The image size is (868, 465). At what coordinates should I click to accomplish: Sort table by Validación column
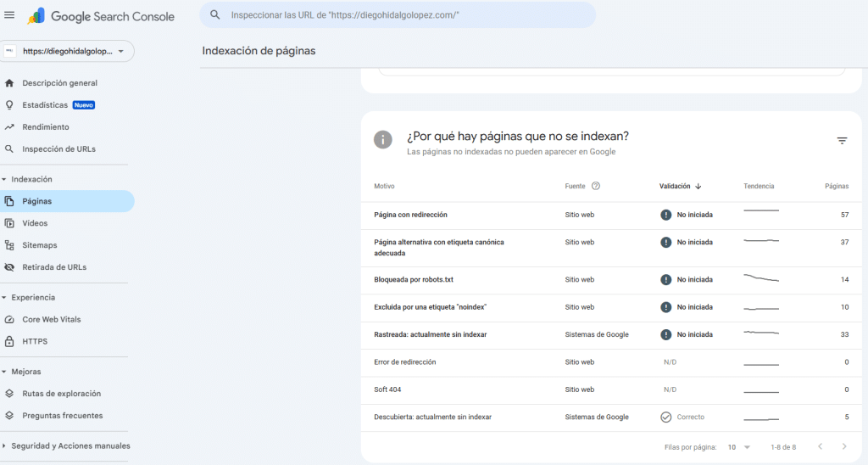click(x=680, y=187)
